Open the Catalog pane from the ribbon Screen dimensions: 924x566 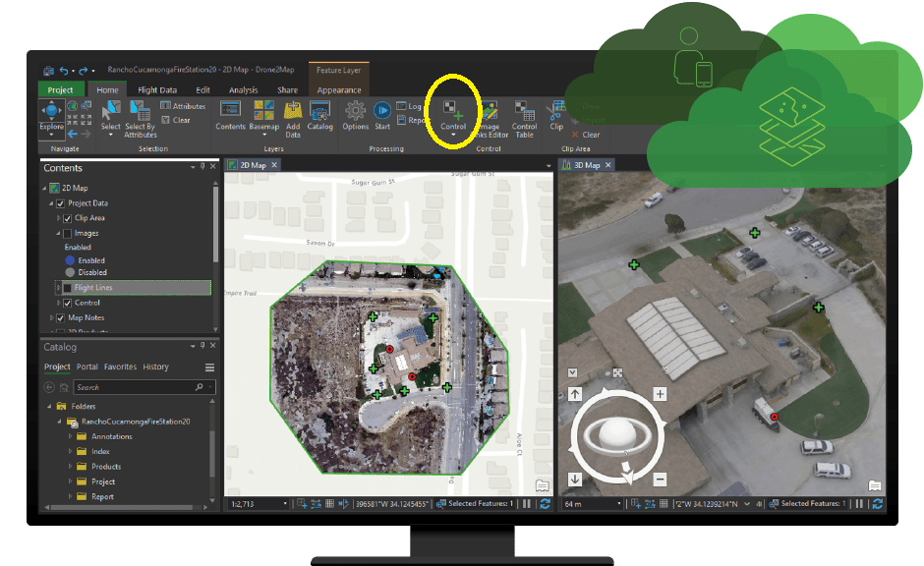[320, 115]
